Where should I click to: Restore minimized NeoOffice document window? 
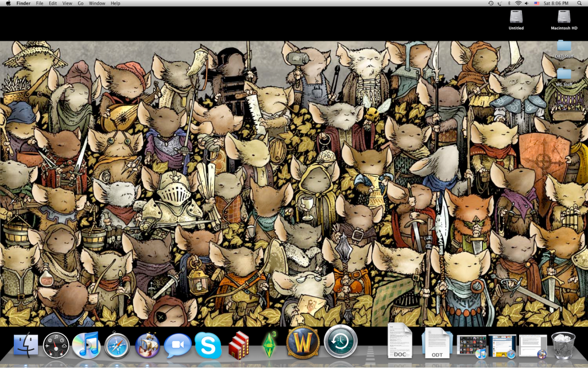click(532, 346)
